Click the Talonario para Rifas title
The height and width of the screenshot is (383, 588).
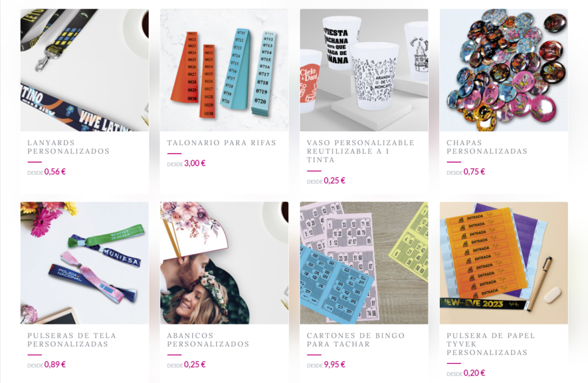coord(222,142)
